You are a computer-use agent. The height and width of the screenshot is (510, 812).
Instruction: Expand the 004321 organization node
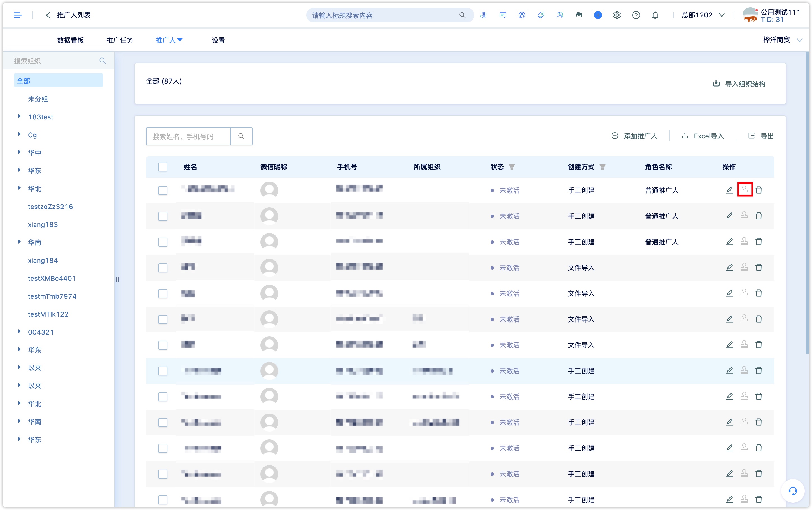coord(20,331)
